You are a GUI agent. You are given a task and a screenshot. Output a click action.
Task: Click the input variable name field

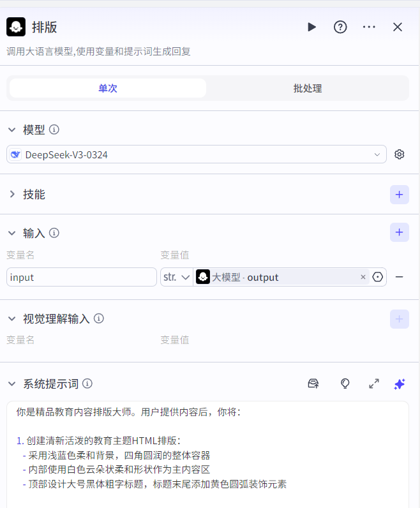pyautogui.click(x=82, y=277)
